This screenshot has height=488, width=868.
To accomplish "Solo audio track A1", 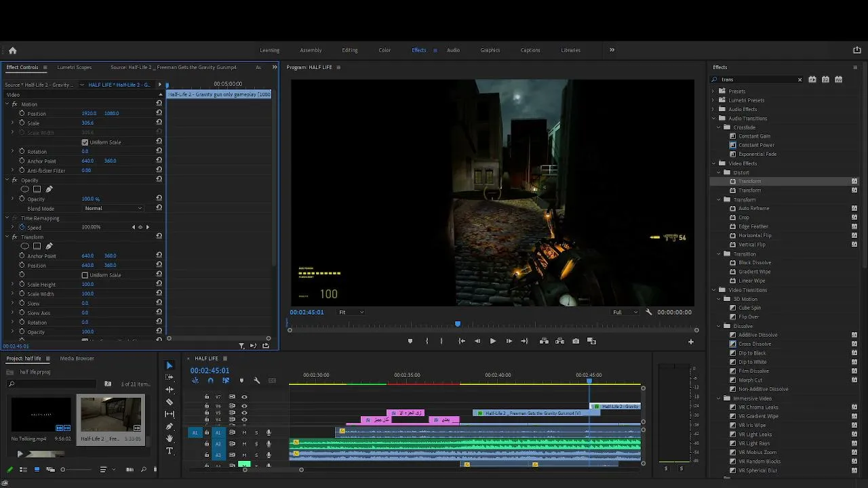I will click(256, 432).
